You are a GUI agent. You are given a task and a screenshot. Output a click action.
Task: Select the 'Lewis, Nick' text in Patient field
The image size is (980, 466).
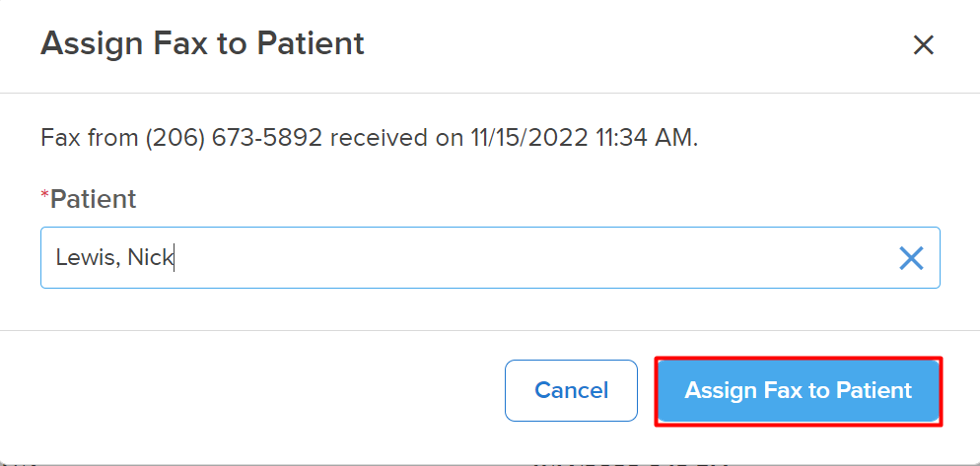tap(113, 257)
